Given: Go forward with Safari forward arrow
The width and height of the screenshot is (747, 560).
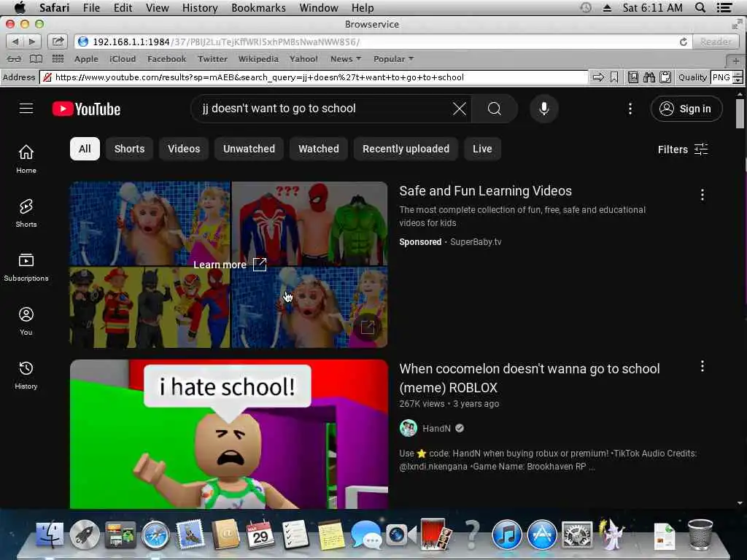Looking at the screenshot, I should click(x=32, y=42).
